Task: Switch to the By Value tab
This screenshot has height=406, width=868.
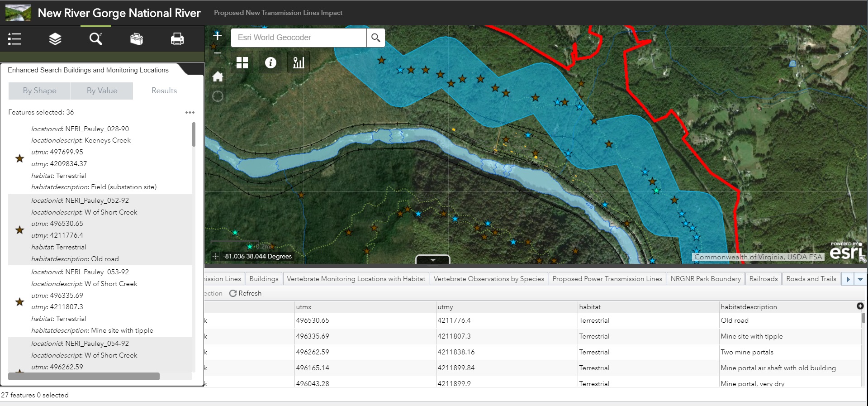Action: click(x=102, y=91)
